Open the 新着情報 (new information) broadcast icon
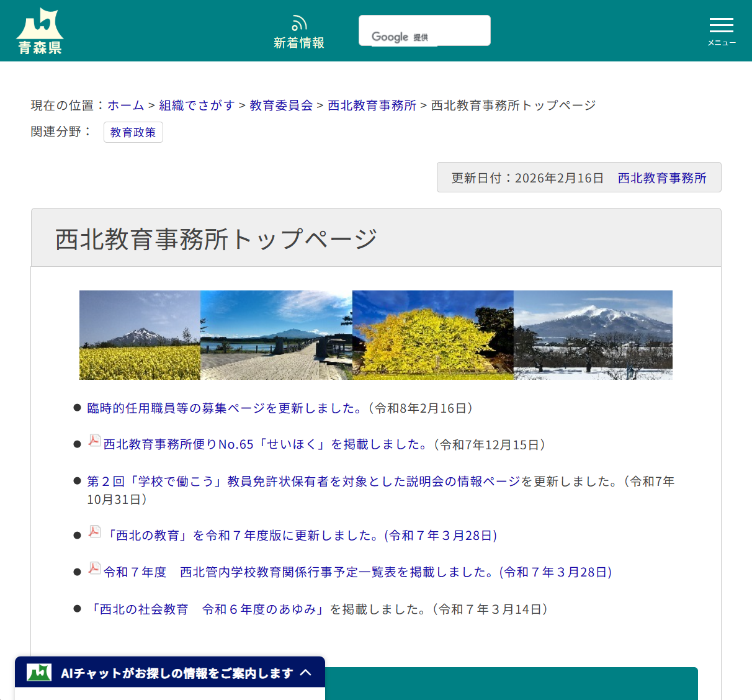The height and width of the screenshot is (700, 752). click(x=299, y=22)
